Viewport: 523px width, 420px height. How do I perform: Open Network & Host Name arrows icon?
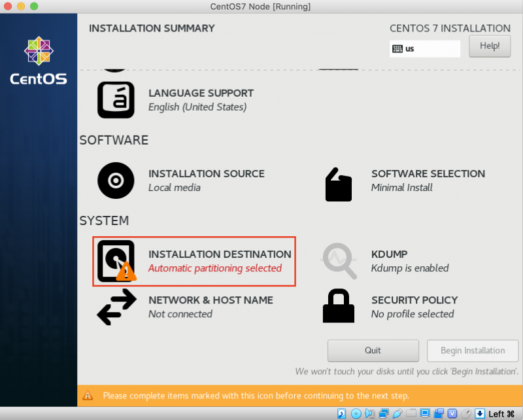[116, 307]
